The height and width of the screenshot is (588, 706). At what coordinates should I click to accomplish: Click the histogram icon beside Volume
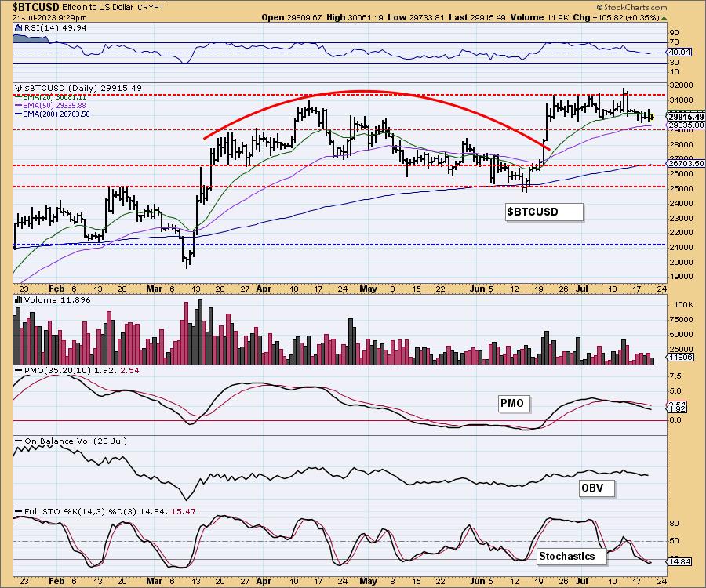pos(19,300)
